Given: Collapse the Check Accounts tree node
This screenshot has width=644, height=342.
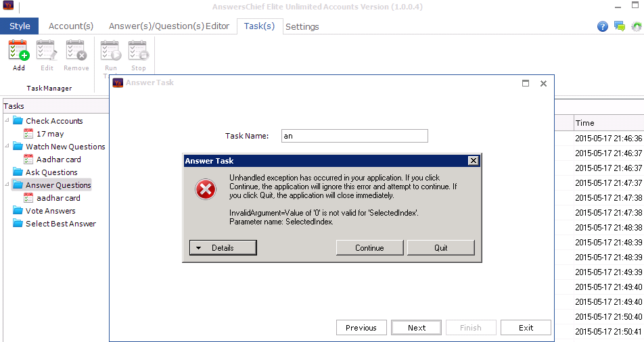Looking at the screenshot, I should point(7,120).
